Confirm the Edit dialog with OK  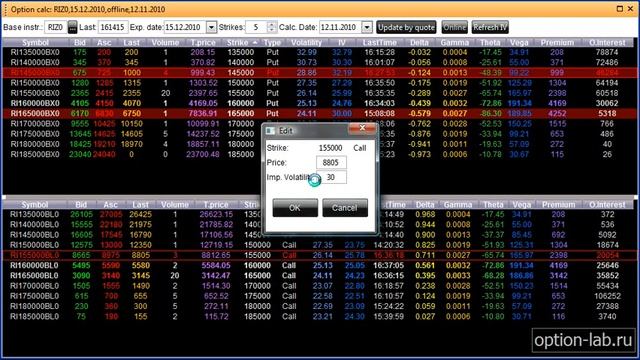coord(295,208)
